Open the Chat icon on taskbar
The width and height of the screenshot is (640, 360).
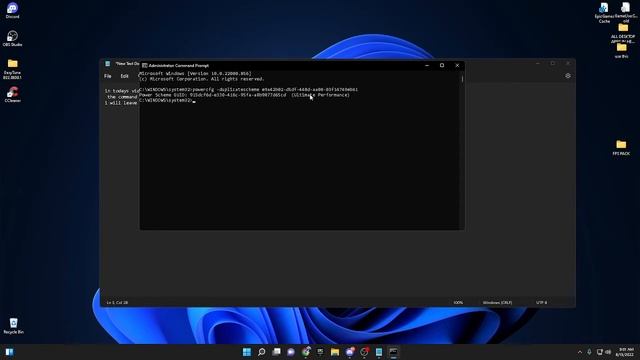[x=291, y=352]
